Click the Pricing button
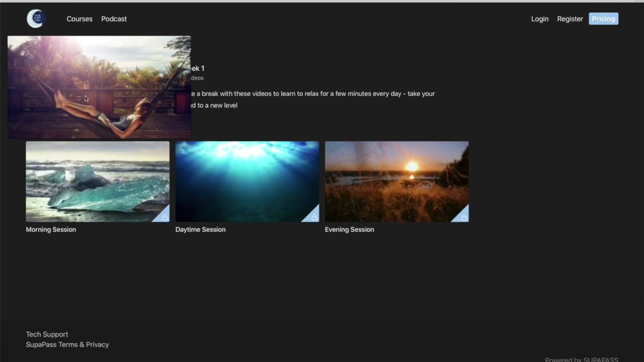The height and width of the screenshot is (362, 644). coord(603,19)
